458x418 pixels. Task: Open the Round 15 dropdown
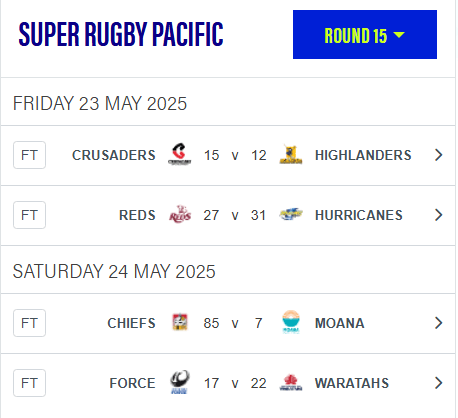pyautogui.click(x=365, y=35)
